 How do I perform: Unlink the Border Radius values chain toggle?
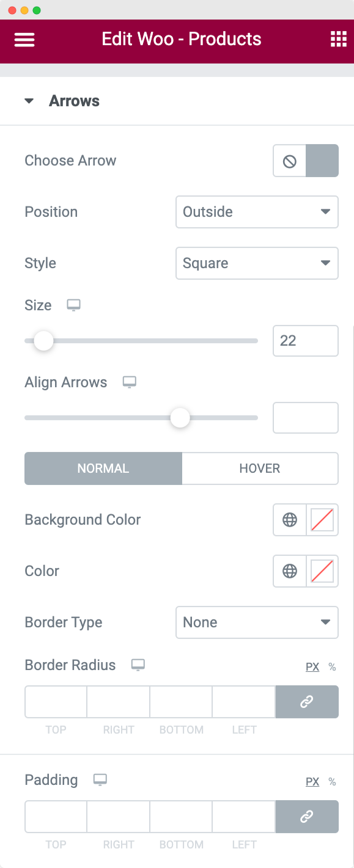point(307,702)
